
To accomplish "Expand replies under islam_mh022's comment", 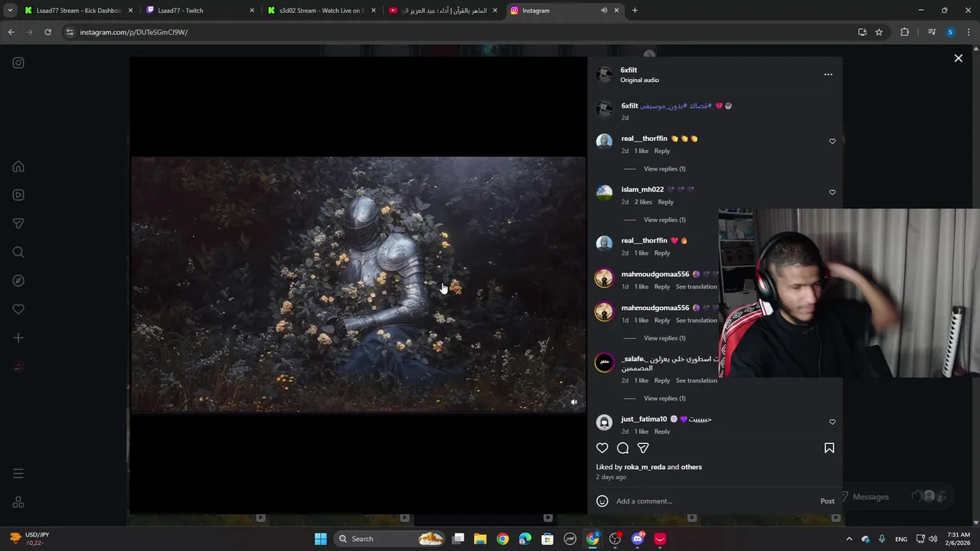I will (x=665, y=220).
